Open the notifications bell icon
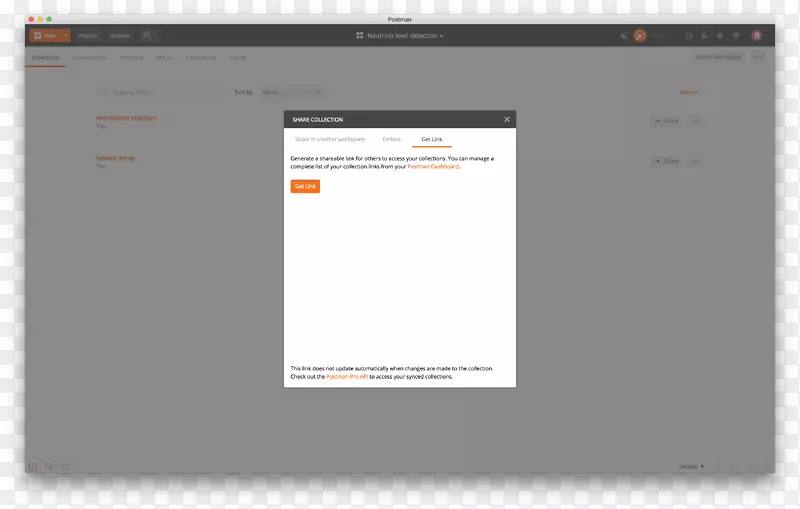The image size is (800, 509). click(720, 35)
